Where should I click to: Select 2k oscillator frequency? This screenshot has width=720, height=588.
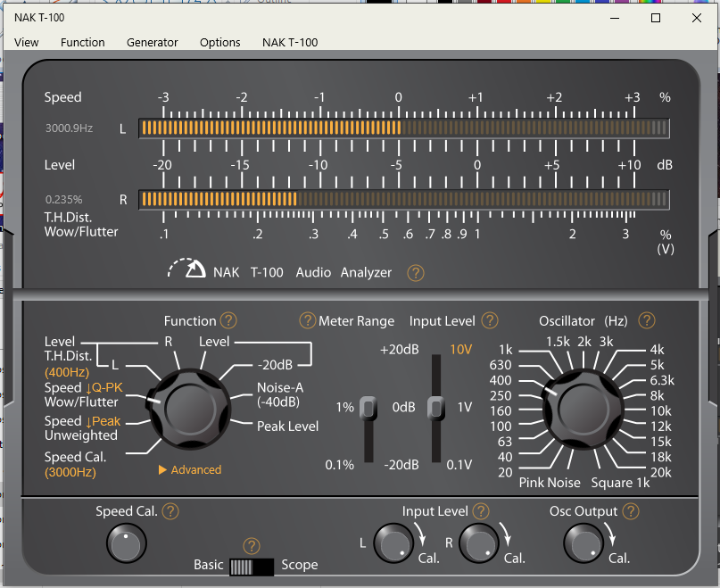point(584,342)
